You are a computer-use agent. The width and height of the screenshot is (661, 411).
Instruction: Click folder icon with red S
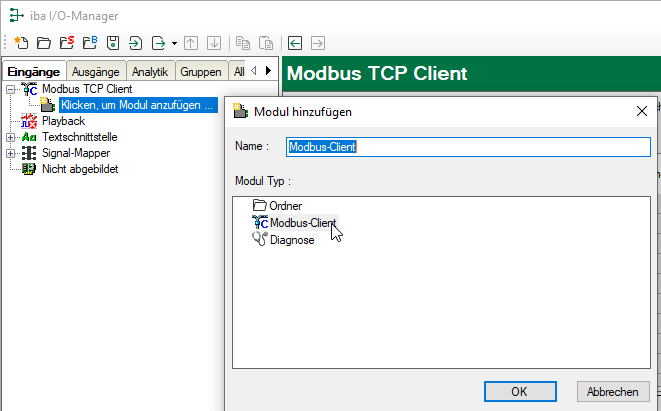coord(67,43)
